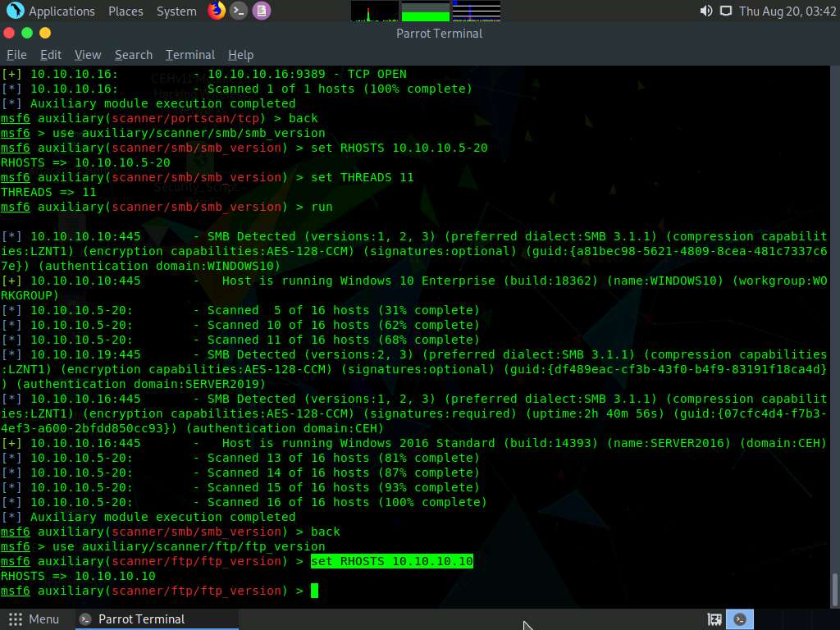
Task: Open the Search menu in terminal
Action: point(134,55)
